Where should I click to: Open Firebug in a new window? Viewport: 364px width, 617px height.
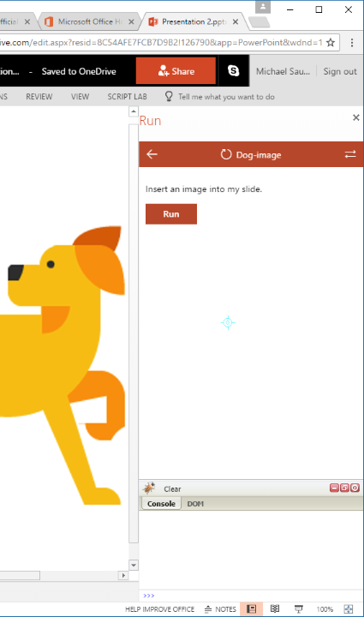(344, 488)
